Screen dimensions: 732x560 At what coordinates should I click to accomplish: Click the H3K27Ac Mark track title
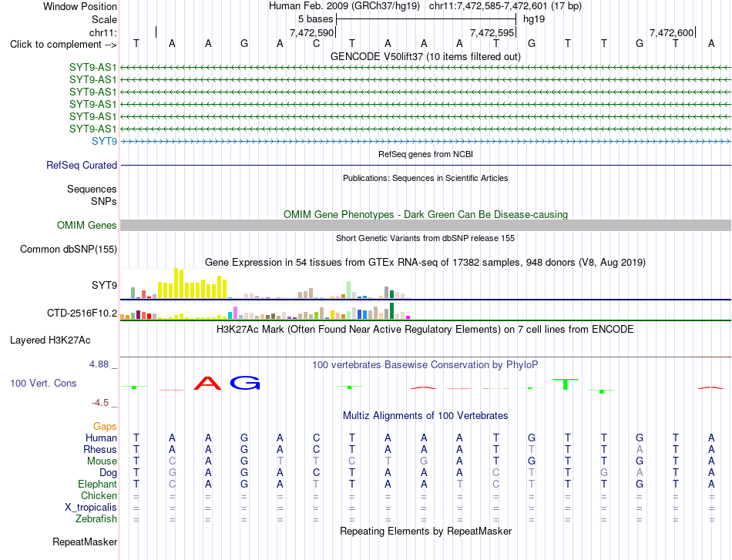[x=425, y=330]
